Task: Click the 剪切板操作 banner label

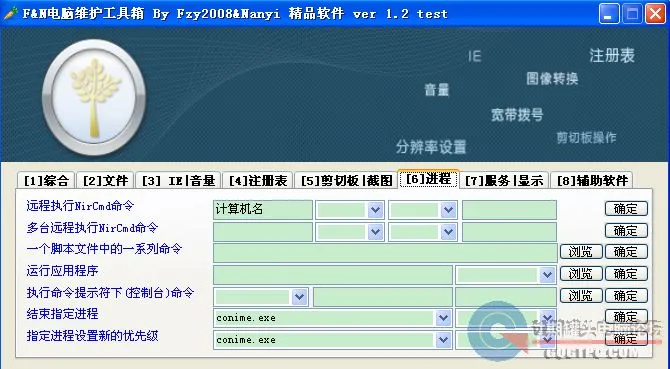Action: 586,138
